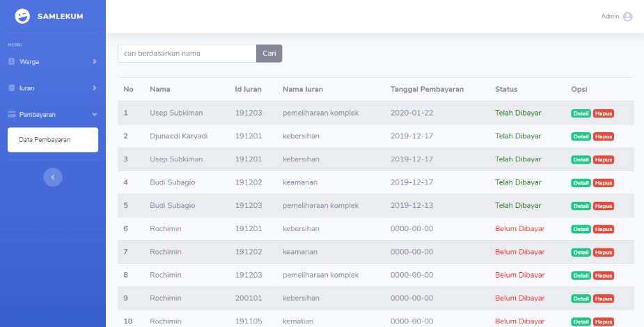Viewport: 644px width, 327px height.
Task: Click the Admin username text
Action: (610, 17)
